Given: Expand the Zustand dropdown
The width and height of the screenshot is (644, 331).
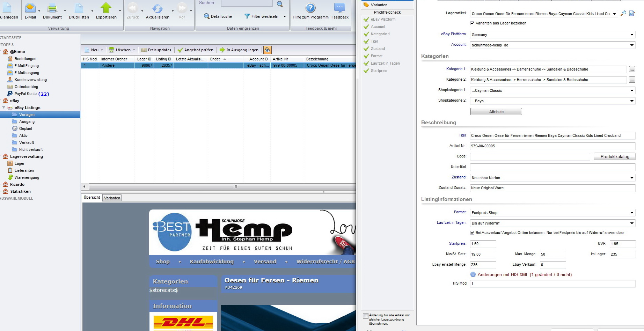Looking at the screenshot, I should 632,178.
